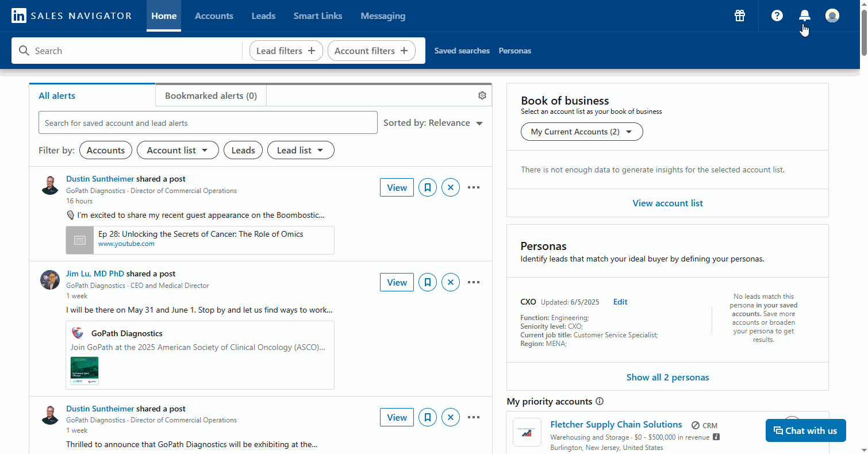
Task: Toggle the Accounts filter chip
Action: pyautogui.click(x=106, y=150)
